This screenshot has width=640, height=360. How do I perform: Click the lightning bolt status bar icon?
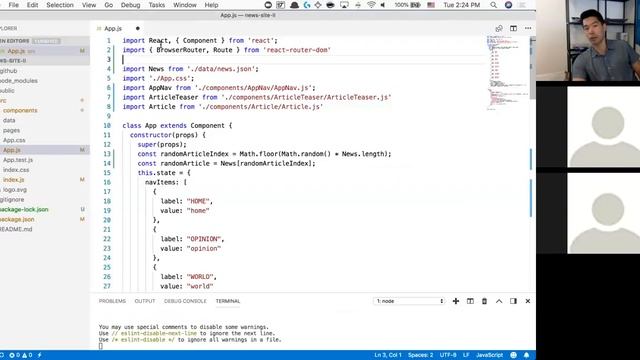(x=40, y=355)
